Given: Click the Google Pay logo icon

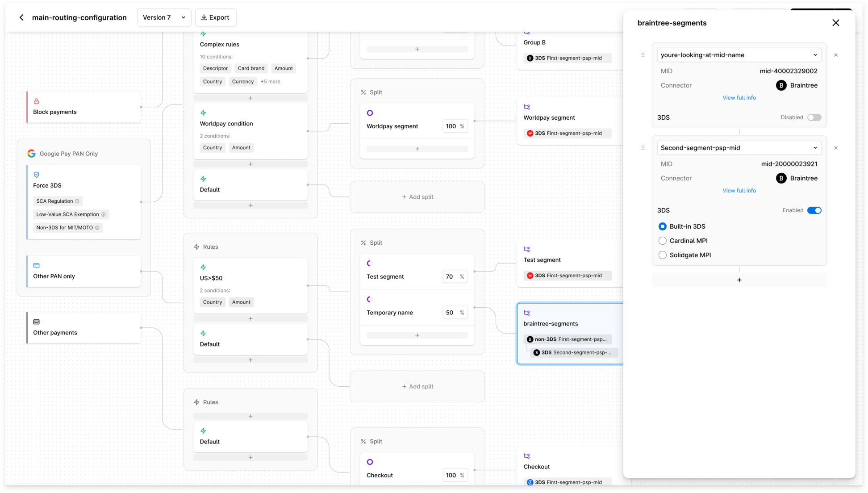Looking at the screenshot, I should [x=31, y=153].
